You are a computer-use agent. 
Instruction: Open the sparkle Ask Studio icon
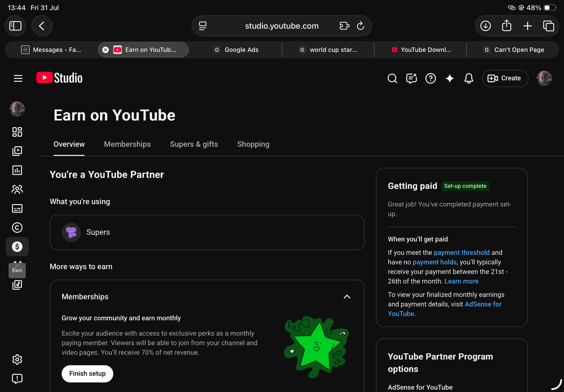450,78
